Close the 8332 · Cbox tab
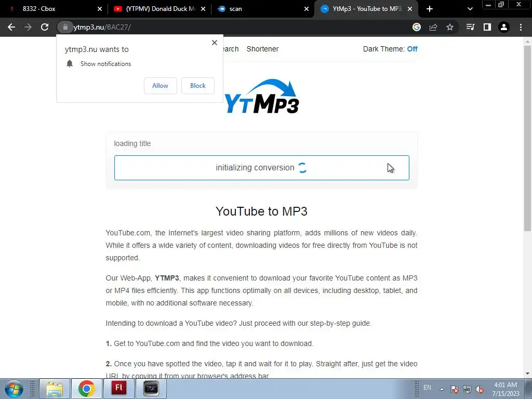Viewport: 532px width, 399px height. [x=100, y=9]
